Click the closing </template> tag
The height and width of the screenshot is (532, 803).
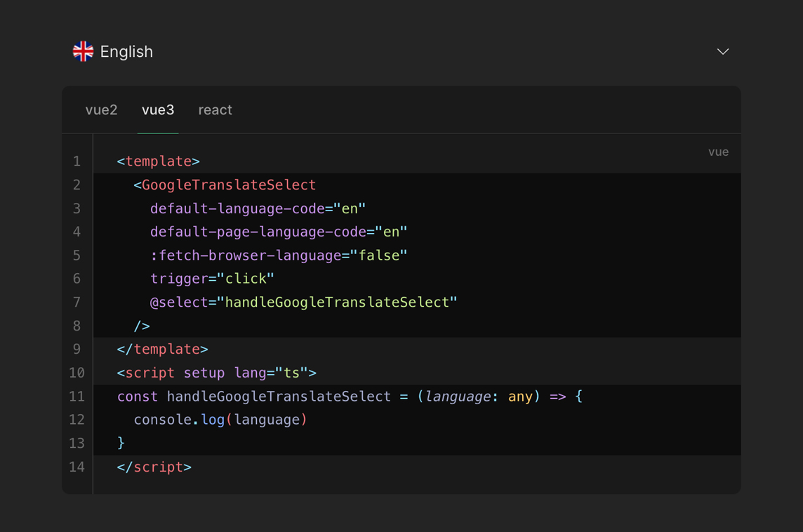[162, 350]
